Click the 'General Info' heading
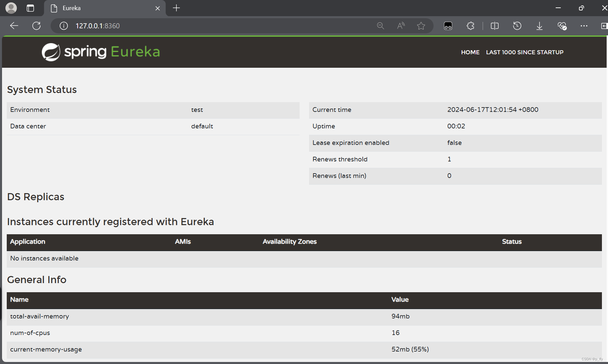Viewport: 608px width, 364px height. coord(37,280)
